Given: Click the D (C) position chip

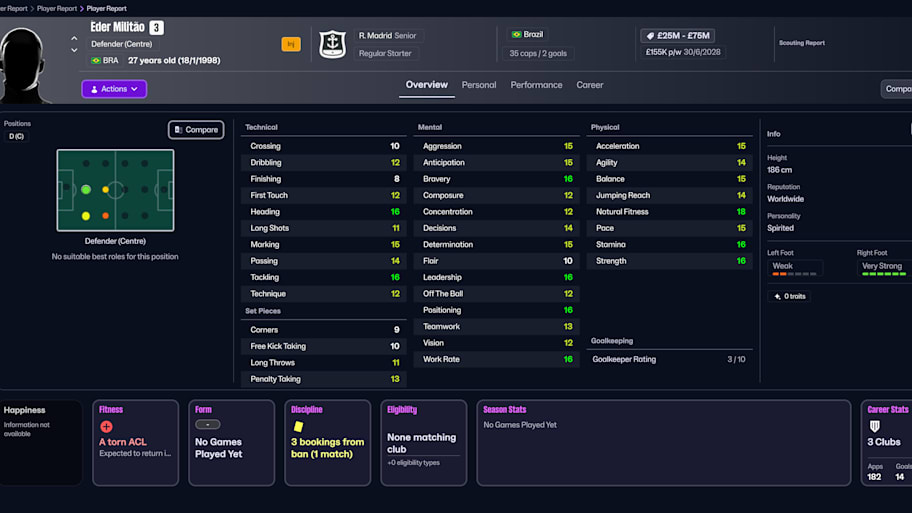Looking at the screenshot, I should pyautogui.click(x=16, y=137).
